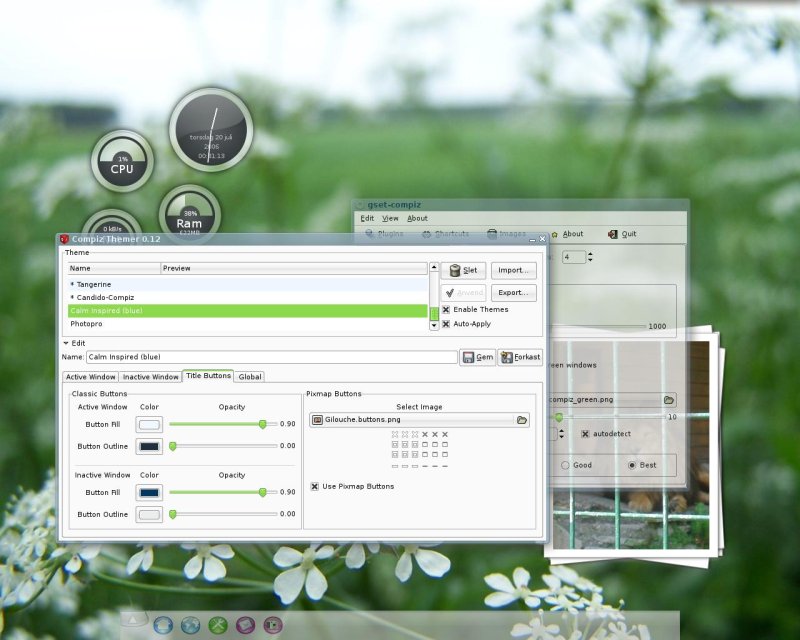Click the Export... button
This screenshot has height=640, width=800.
[x=514, y=293]
